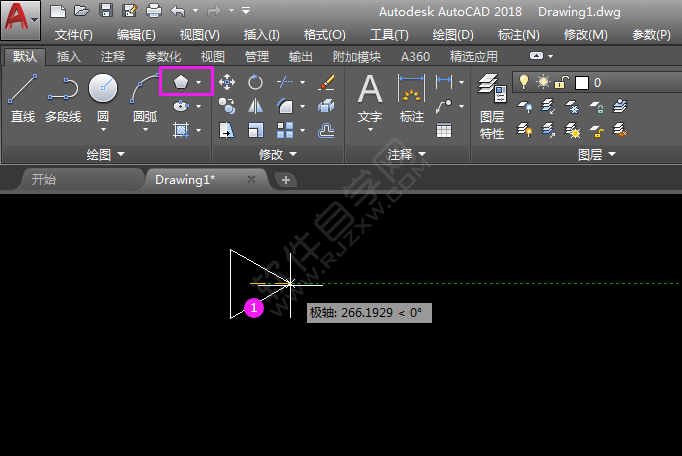Choose the Ellipse tool icon

click(181, 106)
